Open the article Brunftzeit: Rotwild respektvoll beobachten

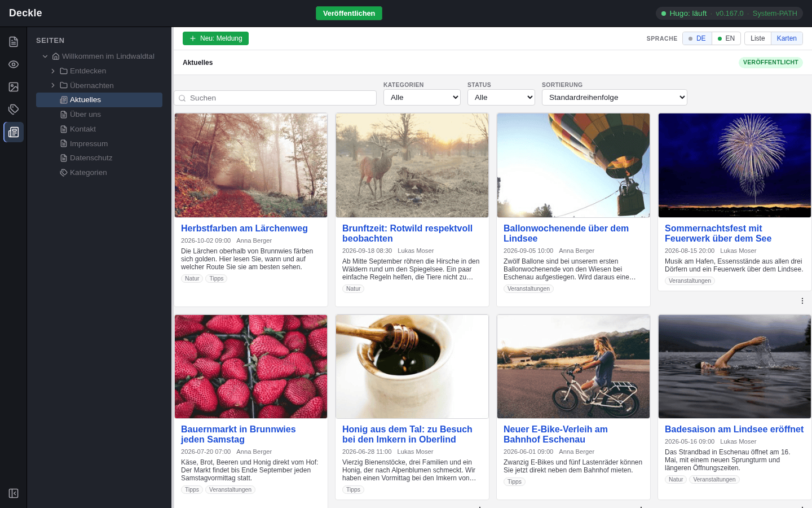(x=407, y=234)
